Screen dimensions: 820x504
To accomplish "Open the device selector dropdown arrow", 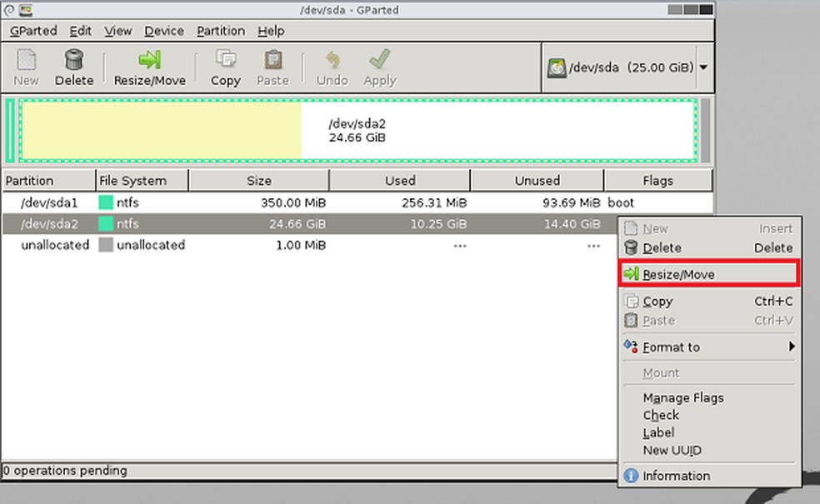I will [x=704, y=67].
